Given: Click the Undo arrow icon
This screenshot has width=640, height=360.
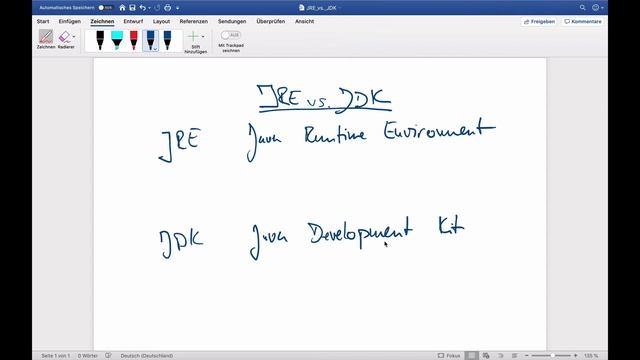Looking at the screenshot, I should 142,7.
